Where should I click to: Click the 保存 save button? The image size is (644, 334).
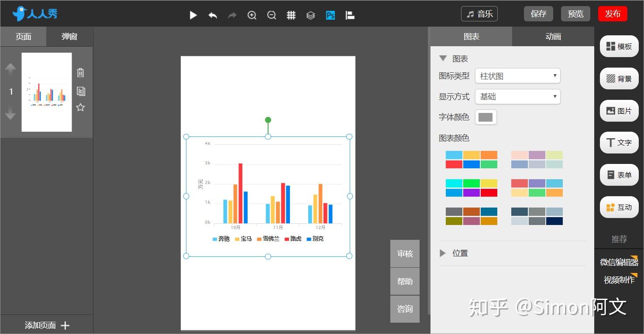(538, 14)
